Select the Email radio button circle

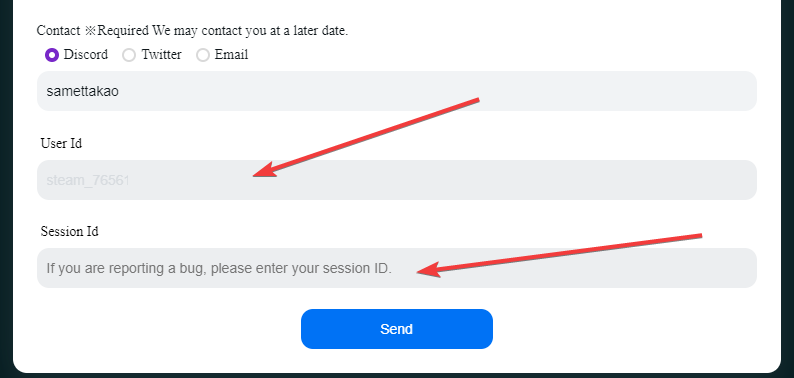tap(203, 55)
